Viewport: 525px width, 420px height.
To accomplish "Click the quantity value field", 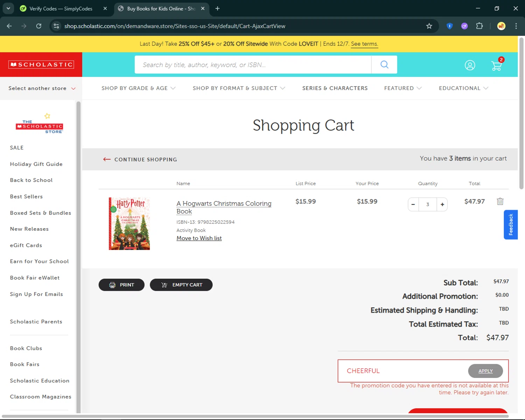I will pyautogui.click(x=428, y=204).
